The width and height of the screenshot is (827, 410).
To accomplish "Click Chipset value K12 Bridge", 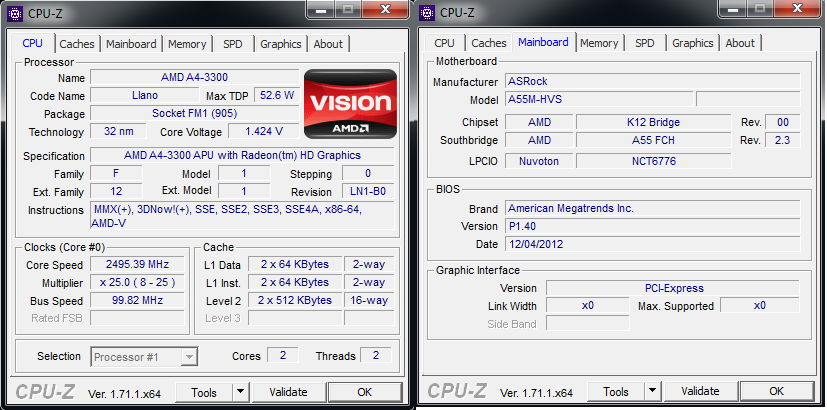I will click(x=653, y=122).
